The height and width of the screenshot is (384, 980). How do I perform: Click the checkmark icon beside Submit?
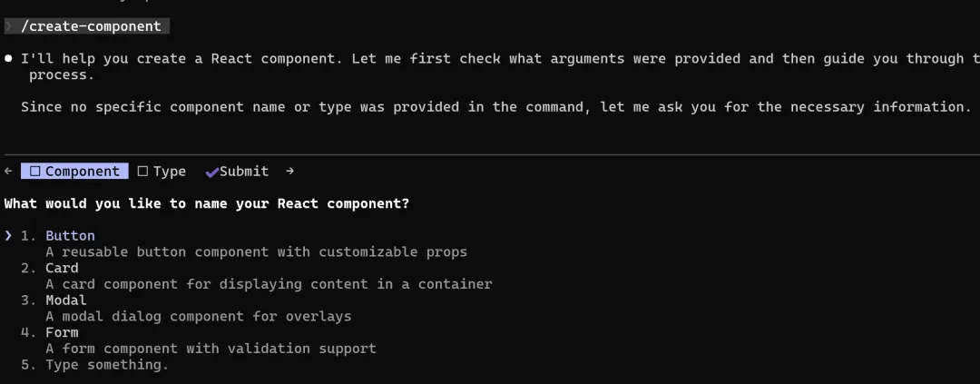pyautogui.click(x=212, y=171)
